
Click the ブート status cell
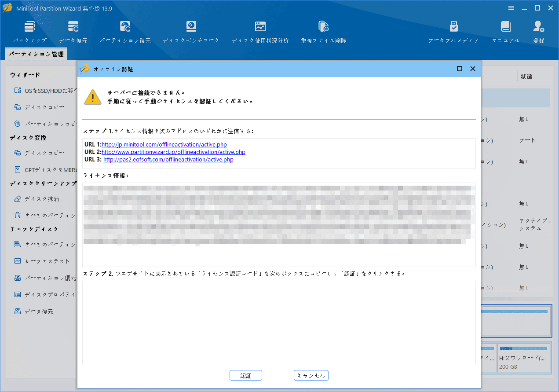coord(527,140)
